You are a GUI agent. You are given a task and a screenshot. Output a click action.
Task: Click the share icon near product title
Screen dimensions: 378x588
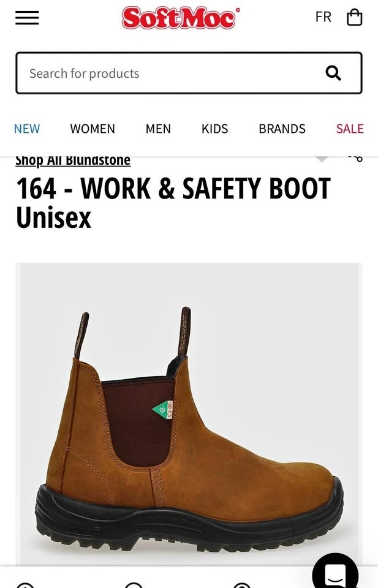(355, 158)
